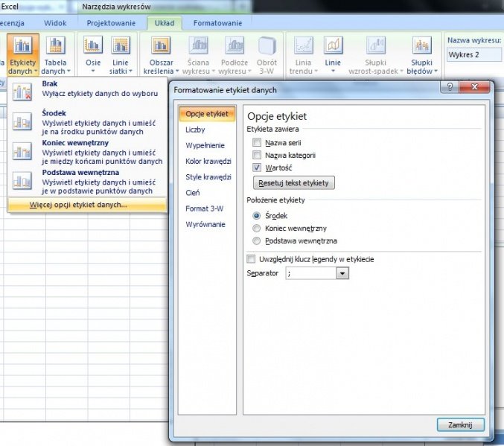Select the Podstawa wewnętrzna radio button
504x446 pixels.
point(257,241)
